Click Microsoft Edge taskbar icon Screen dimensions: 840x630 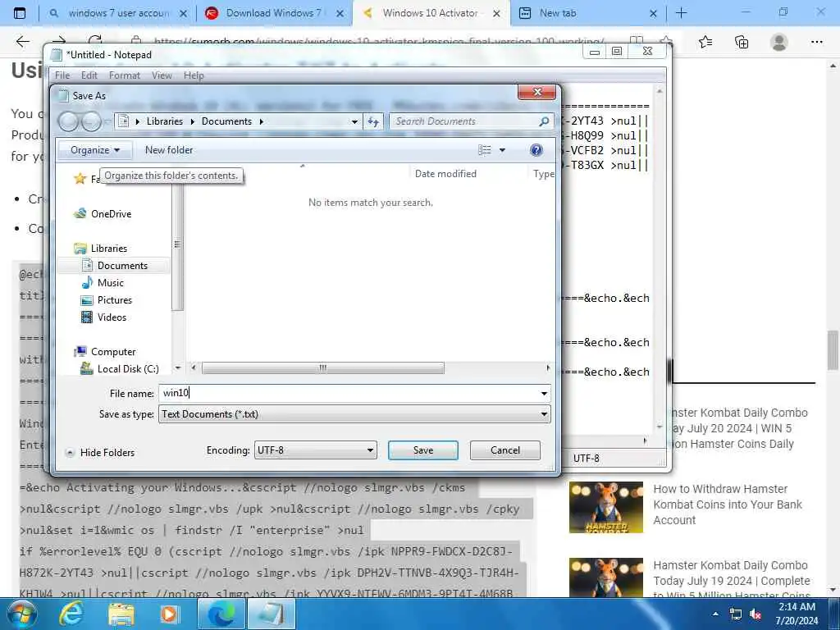pos(221,614)
